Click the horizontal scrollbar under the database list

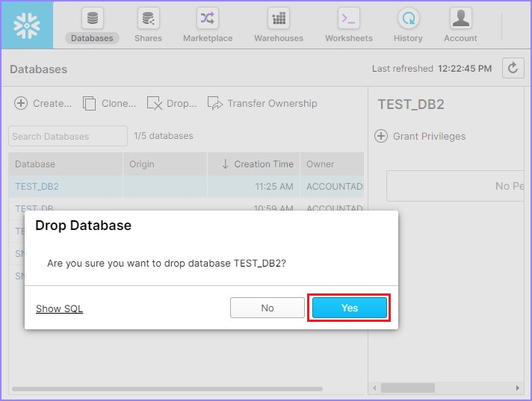167,389
